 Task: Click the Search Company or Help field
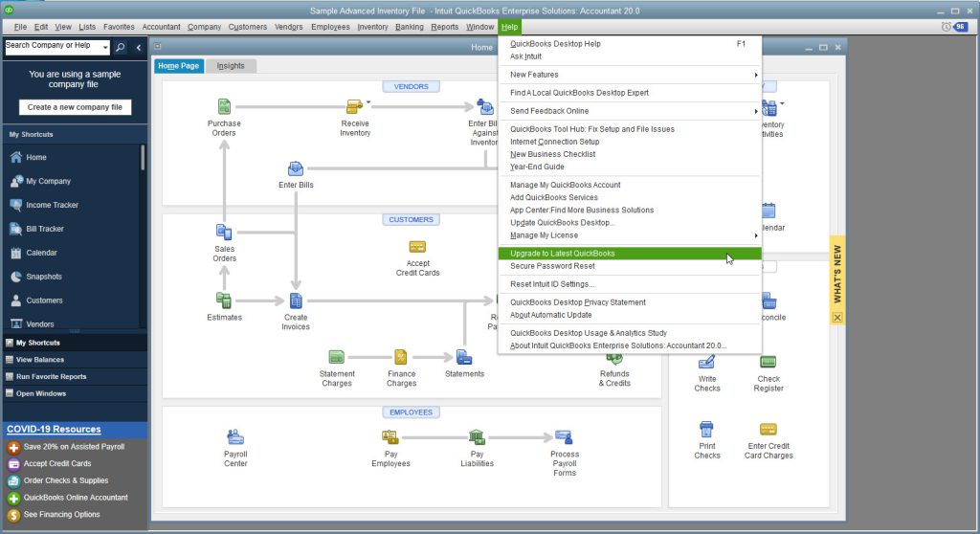(x=53, y=47)
